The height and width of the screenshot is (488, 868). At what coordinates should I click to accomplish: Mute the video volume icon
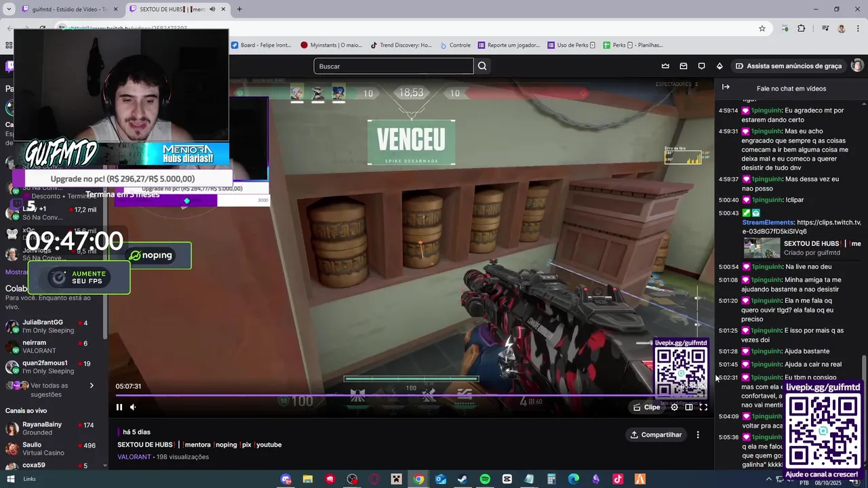click(133, 407)
